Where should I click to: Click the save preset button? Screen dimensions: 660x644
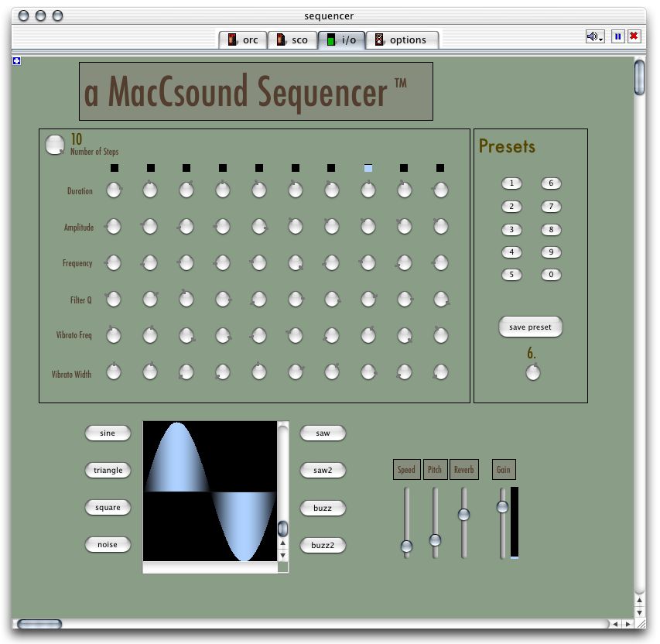[x=530, y=327]
